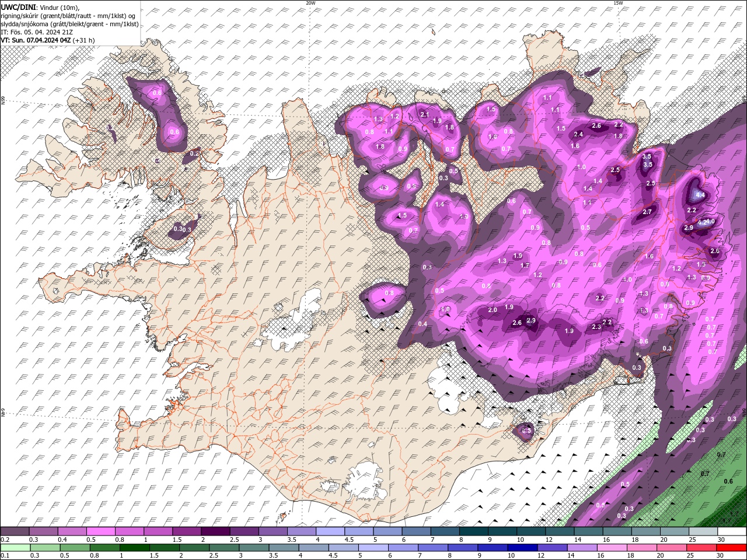The image size is (747, 560).
Task: Pick the dark grey-purple 0.2 swatch in the snow legend
Action: 15,531
